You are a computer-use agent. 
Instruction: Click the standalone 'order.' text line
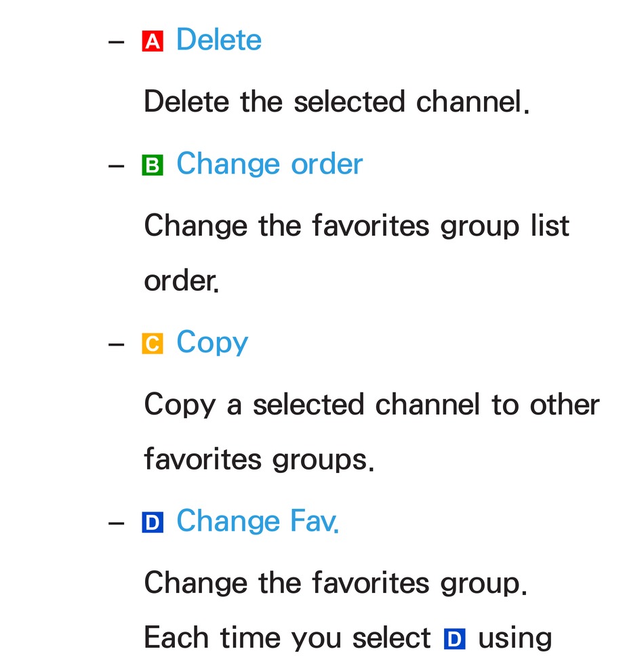[182, 281]
